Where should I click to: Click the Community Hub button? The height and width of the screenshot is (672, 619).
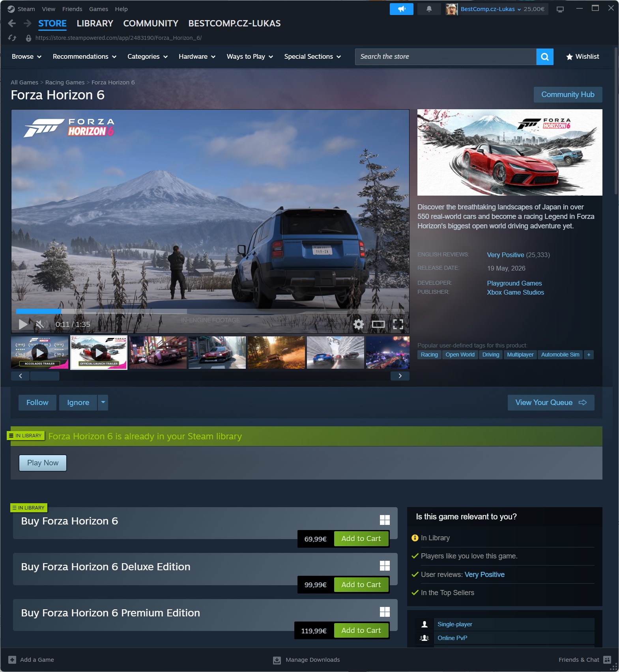point(568,95)
